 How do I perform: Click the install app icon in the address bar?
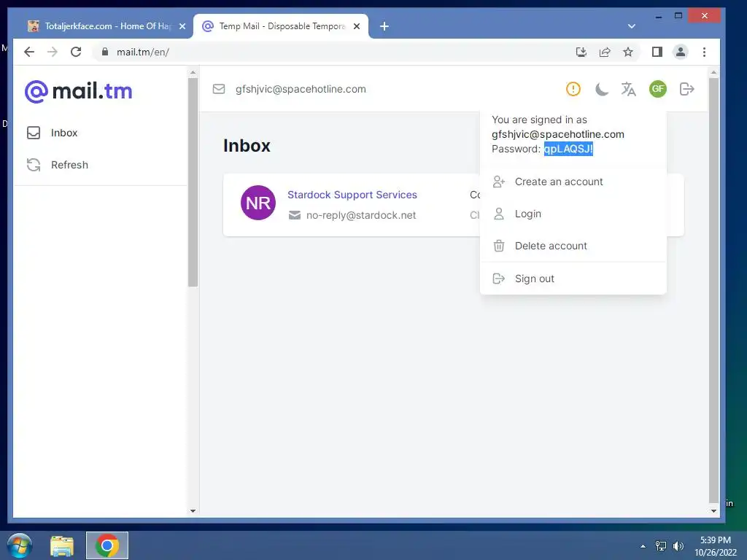pos(581,52)
